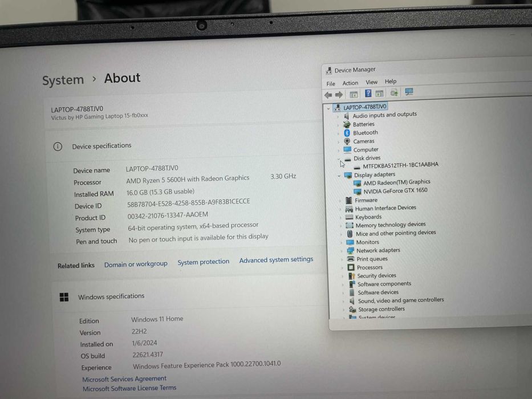Click the Show/Hide console tree toolbar icon

click(x=354, y=94)
